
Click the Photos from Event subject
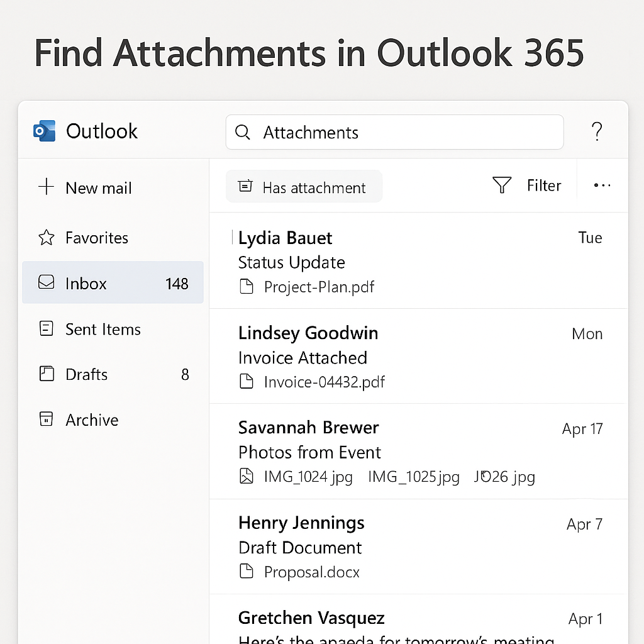pos(309,453)
